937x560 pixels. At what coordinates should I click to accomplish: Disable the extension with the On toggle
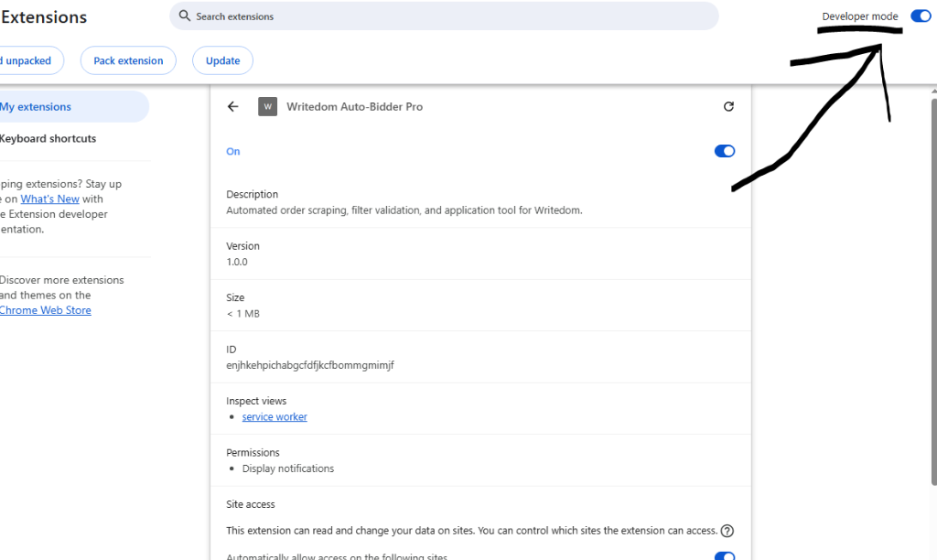tap(725, 151)
